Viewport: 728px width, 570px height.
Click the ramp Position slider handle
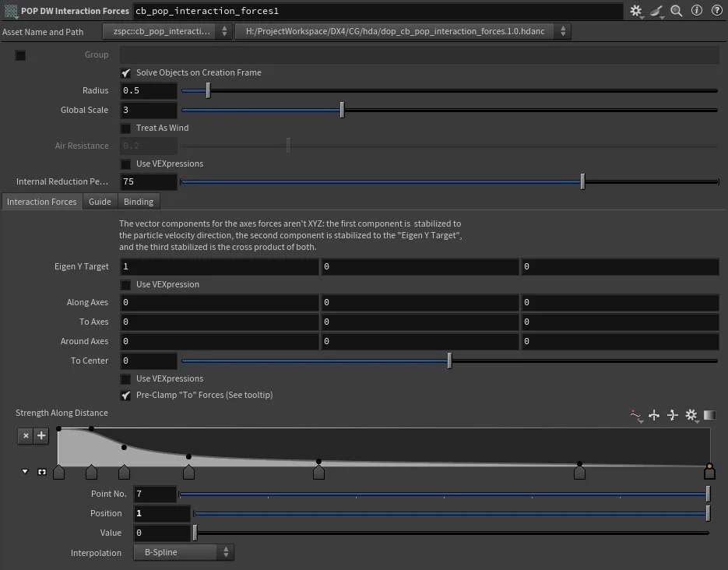click(x=708, y=513)
